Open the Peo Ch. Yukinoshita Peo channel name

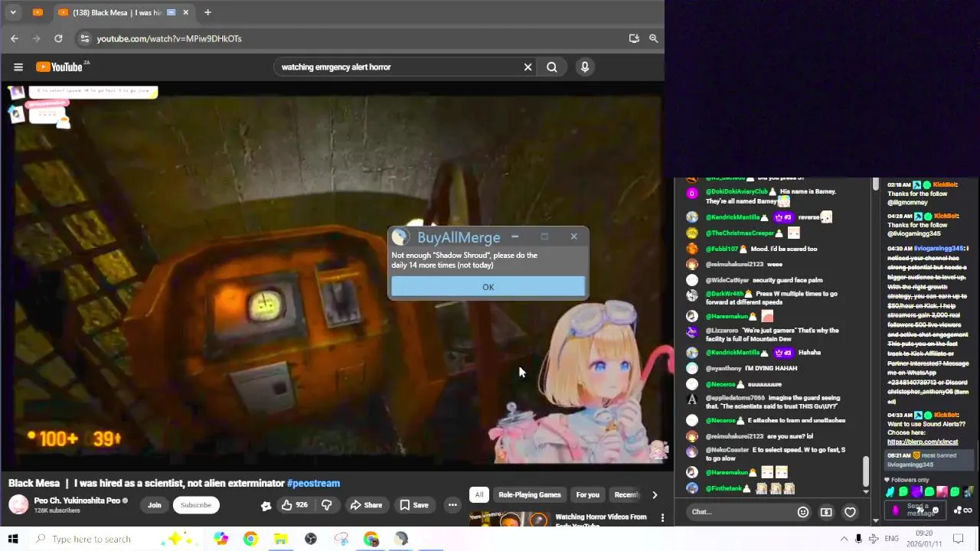(77, 500)
